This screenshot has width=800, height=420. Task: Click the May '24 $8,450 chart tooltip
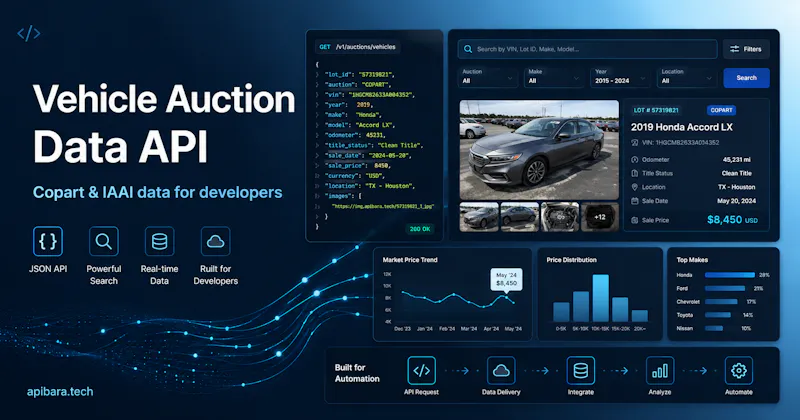click(x=507, y=279)
